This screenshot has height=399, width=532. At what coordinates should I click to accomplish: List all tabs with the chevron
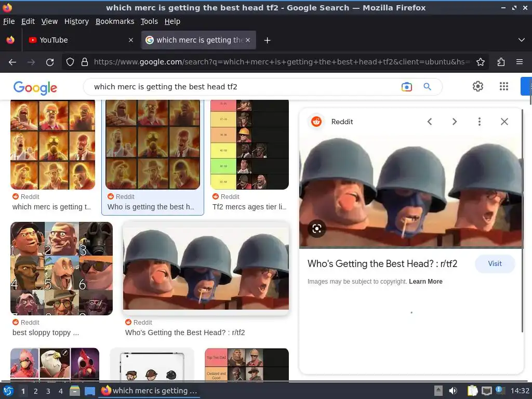point(522,40)
